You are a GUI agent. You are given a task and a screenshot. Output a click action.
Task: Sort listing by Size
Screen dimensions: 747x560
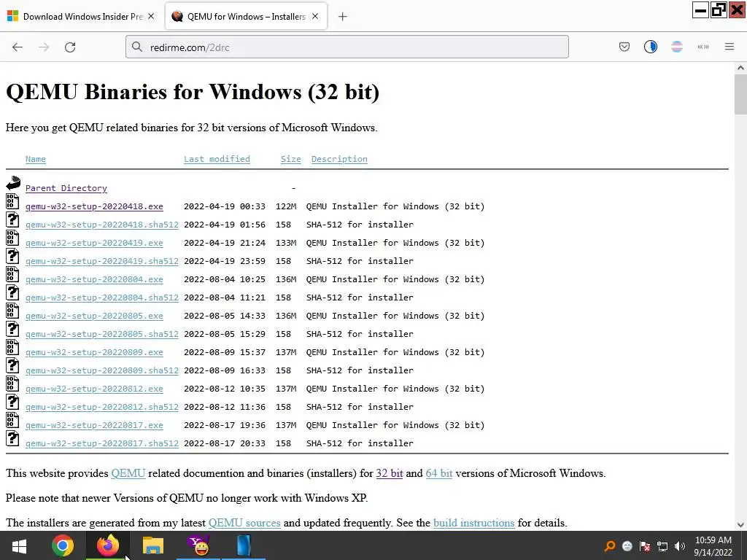click(290, 159)
